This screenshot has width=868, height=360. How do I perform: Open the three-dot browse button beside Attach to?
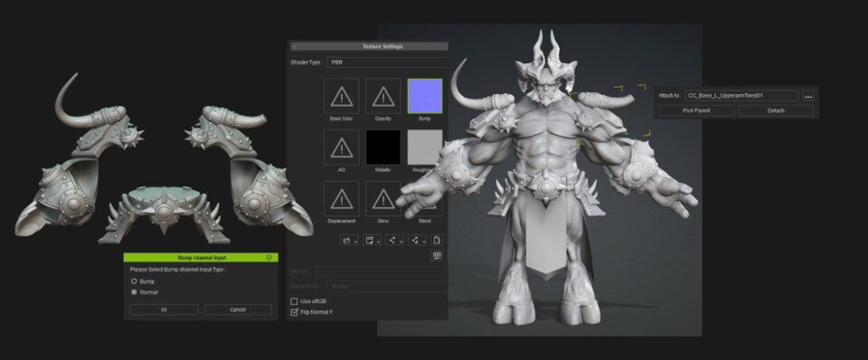[x=808, y=96]
